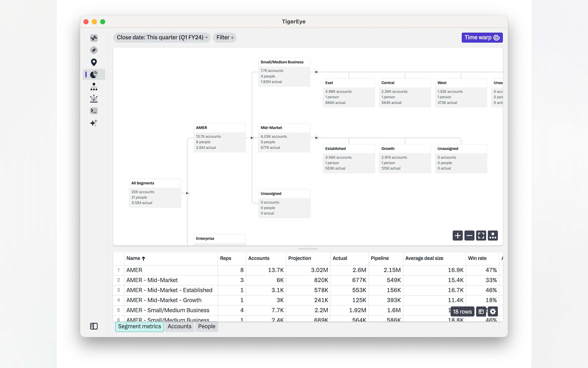588x368 pixels.
Task: Open the Close date quarter dropdown
Action: pyautogui.click(x=162, y=38)
